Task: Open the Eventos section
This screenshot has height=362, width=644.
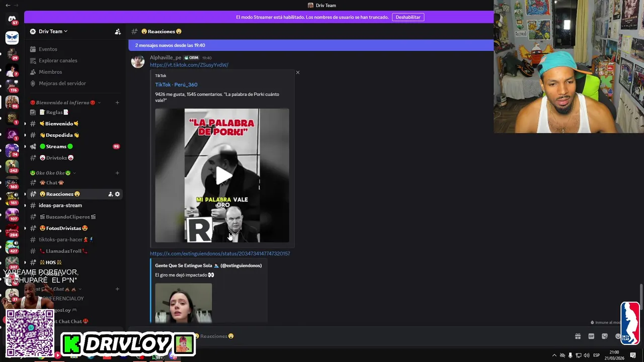Action: (x=48, y=49)
